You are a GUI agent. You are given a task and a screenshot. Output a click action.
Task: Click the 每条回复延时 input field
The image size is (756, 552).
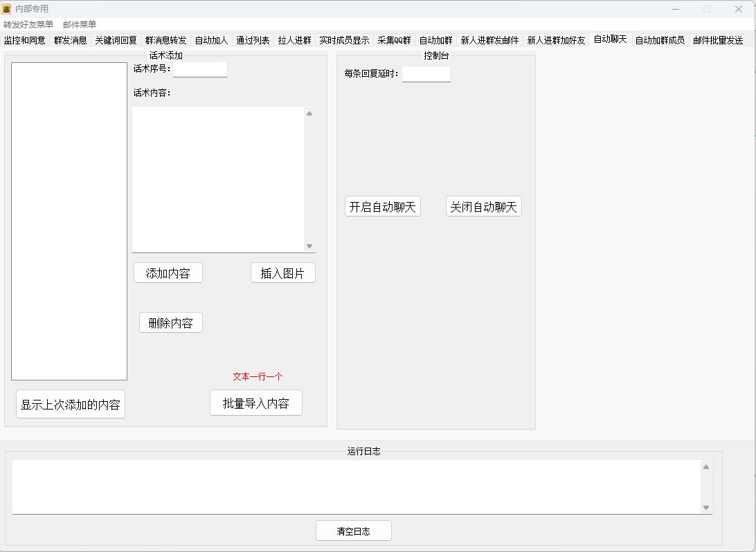(426, 74)
